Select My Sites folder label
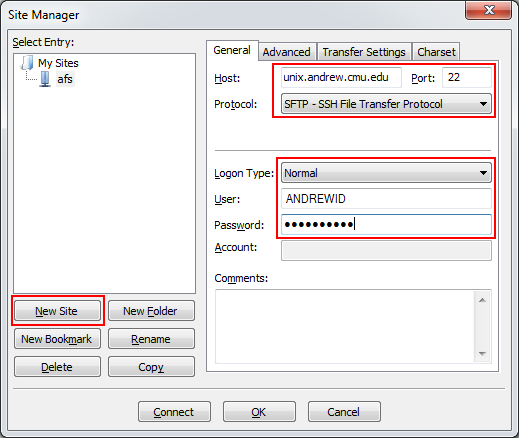The height and width of the screenshot is (438, 519). tap(58, 63)
